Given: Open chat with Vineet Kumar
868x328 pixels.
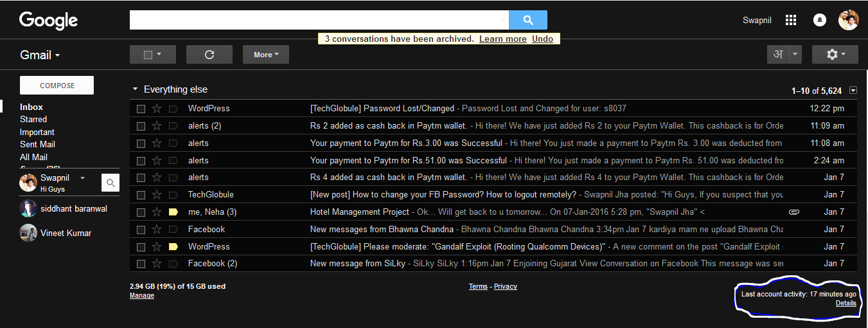Looking at the screenshot, I should [66, 233].
